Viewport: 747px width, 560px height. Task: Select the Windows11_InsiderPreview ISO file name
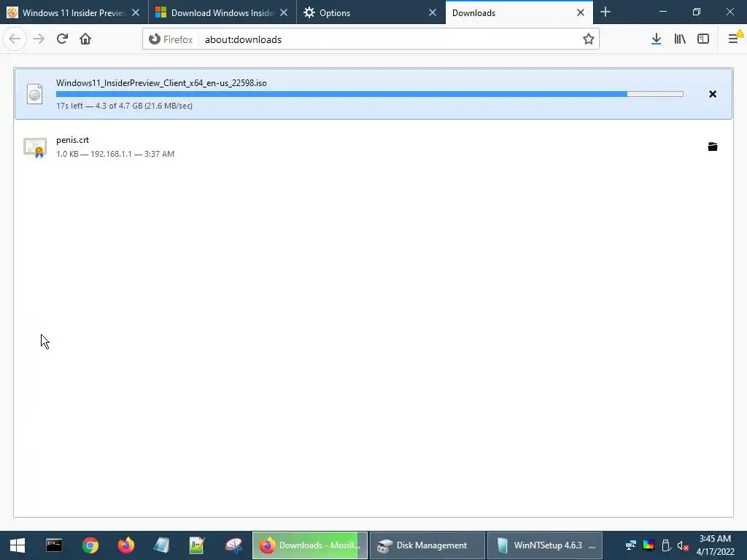161,83
